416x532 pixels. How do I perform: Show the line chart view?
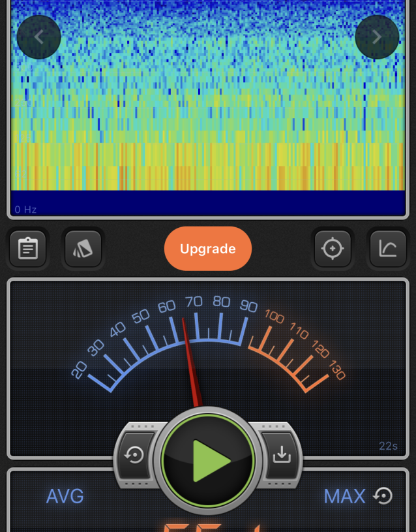pyautogui.click(x=388, y=249)
